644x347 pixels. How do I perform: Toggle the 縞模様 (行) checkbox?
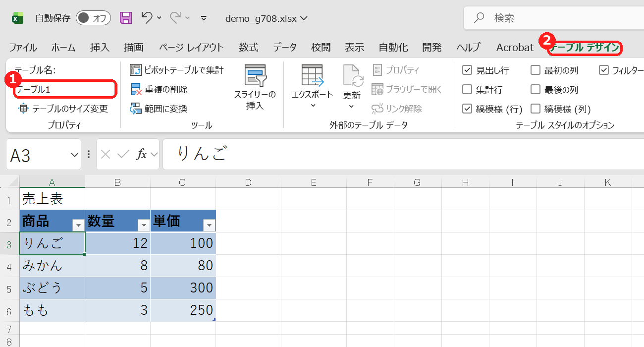467,109
